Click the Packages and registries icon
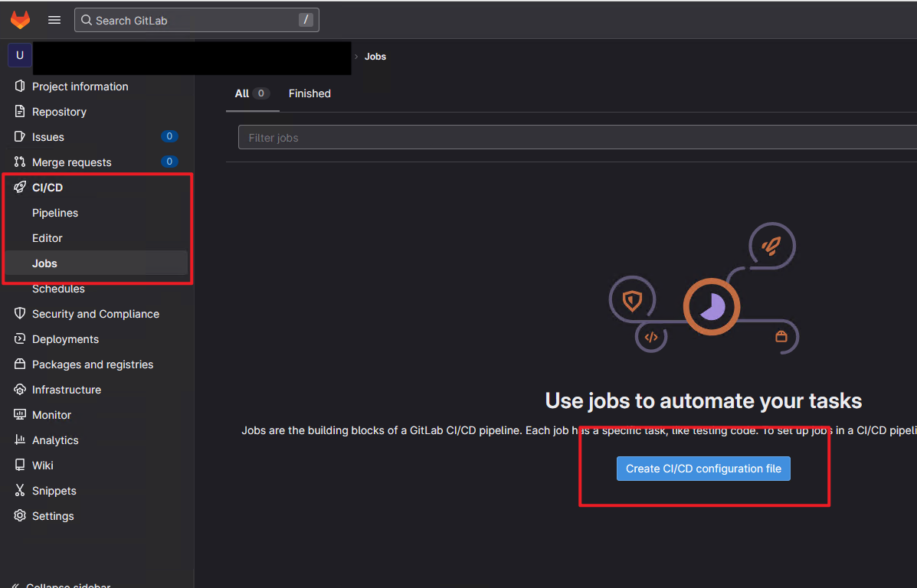Screen dimensions: 917x588 click(x=20, y=364)
